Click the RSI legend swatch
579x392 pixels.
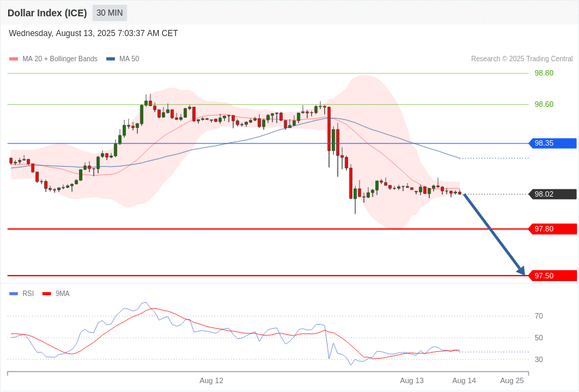coord(14,293)
